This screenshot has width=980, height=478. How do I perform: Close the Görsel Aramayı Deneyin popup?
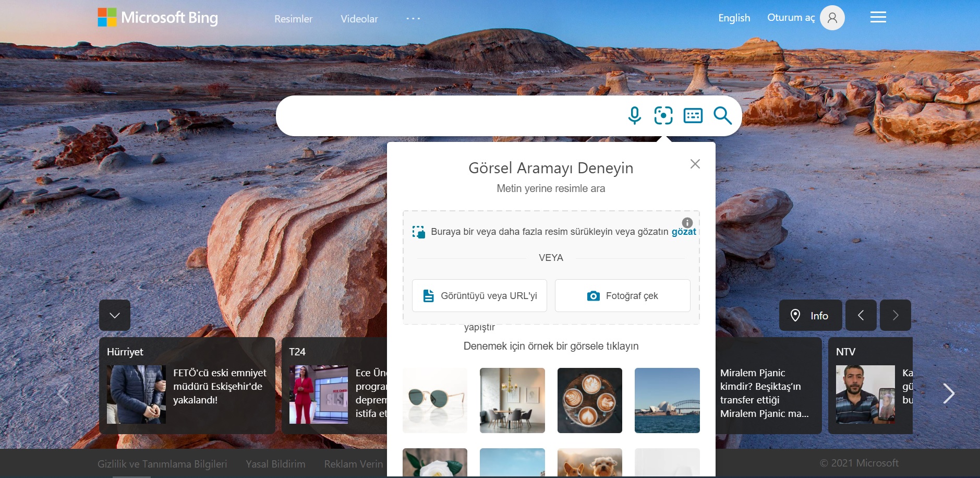695,164
